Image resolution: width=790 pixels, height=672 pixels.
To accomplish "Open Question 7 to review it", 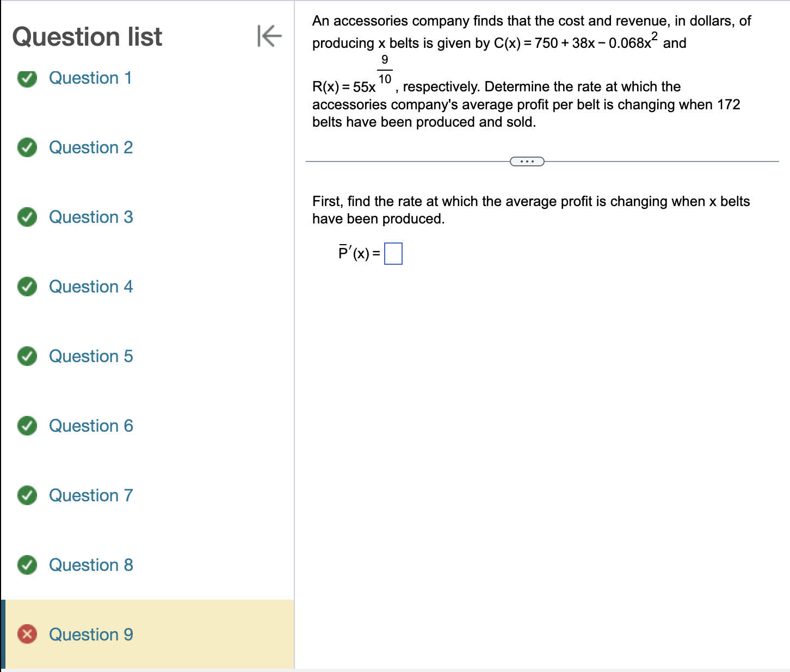I will click(90, 496).
